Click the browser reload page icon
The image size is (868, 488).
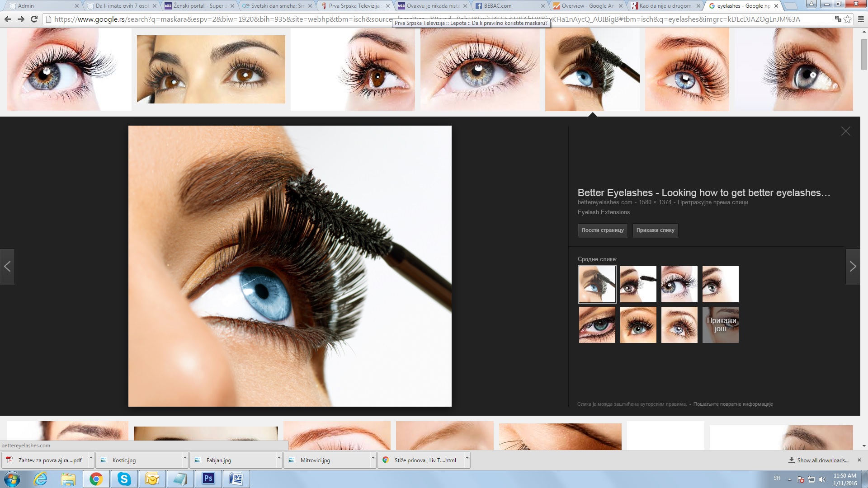click(34, 19)
